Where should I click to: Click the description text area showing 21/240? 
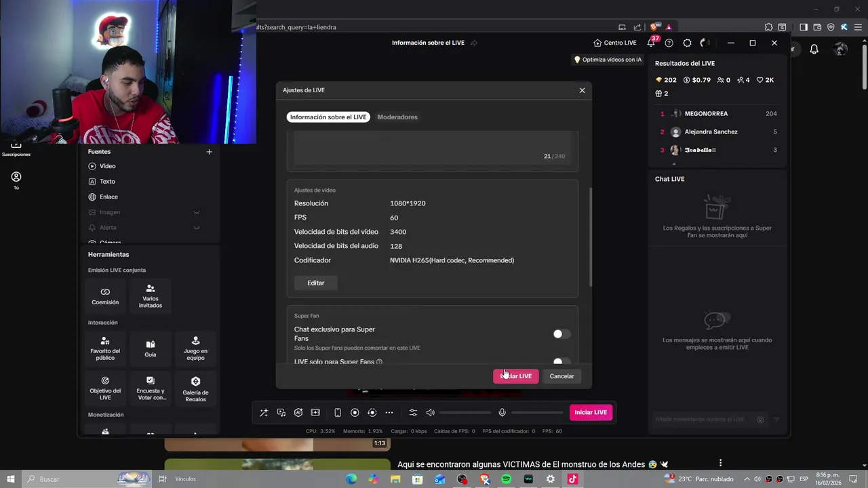433,149
